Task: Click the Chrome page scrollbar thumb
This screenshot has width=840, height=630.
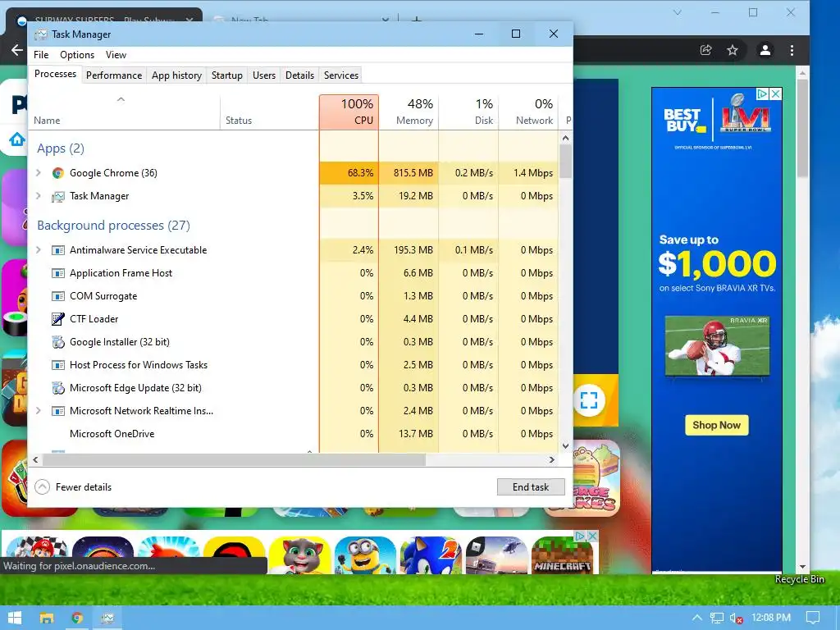Action: pos(802,129)
